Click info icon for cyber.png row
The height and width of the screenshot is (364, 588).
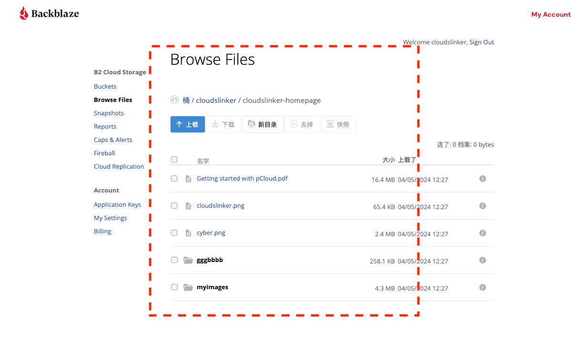pos(482,233)
